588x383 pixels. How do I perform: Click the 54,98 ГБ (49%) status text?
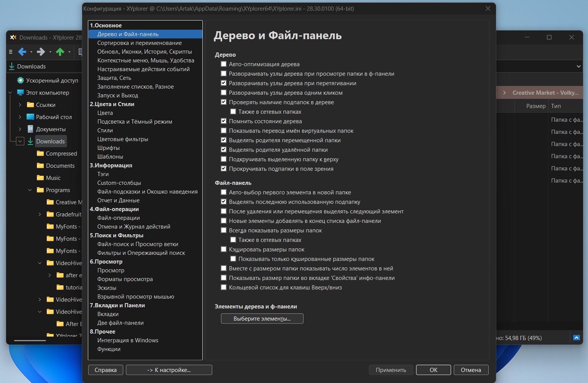523,338
